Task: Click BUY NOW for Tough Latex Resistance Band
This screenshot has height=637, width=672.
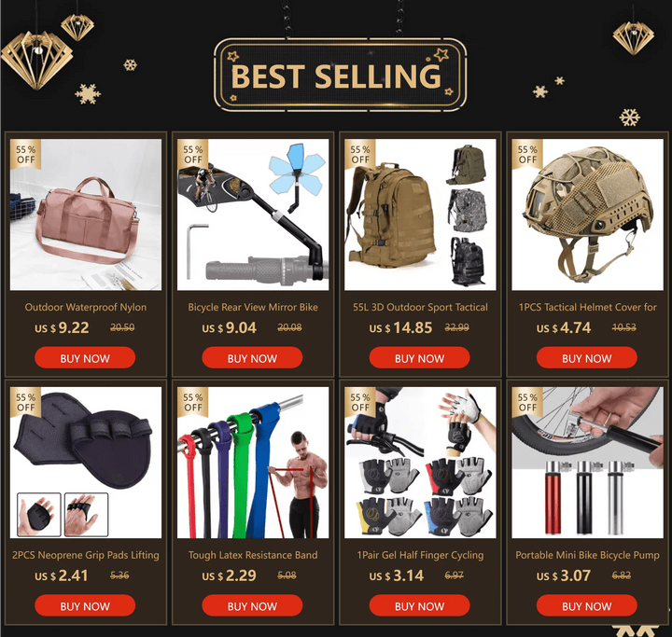Action: coord(252,605)
